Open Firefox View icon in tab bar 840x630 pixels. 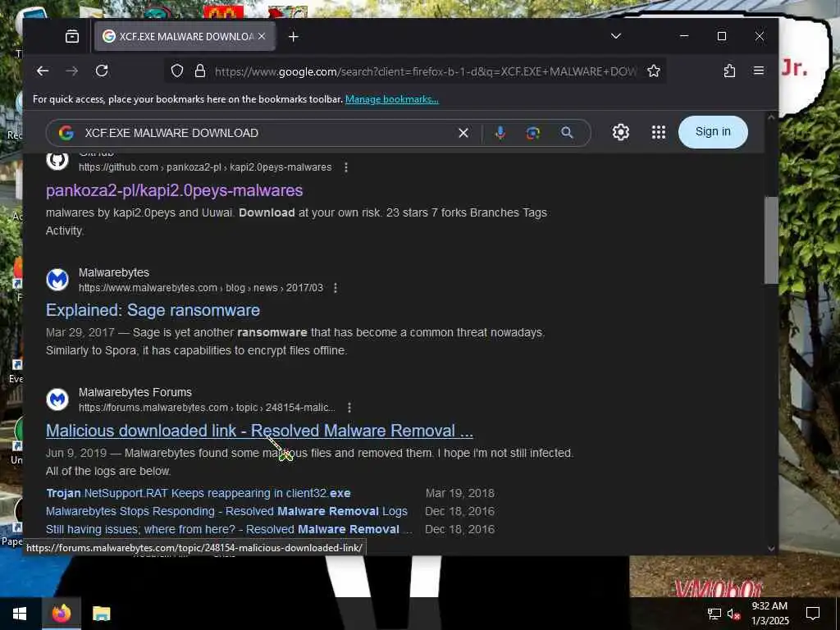tap(72, 36)
